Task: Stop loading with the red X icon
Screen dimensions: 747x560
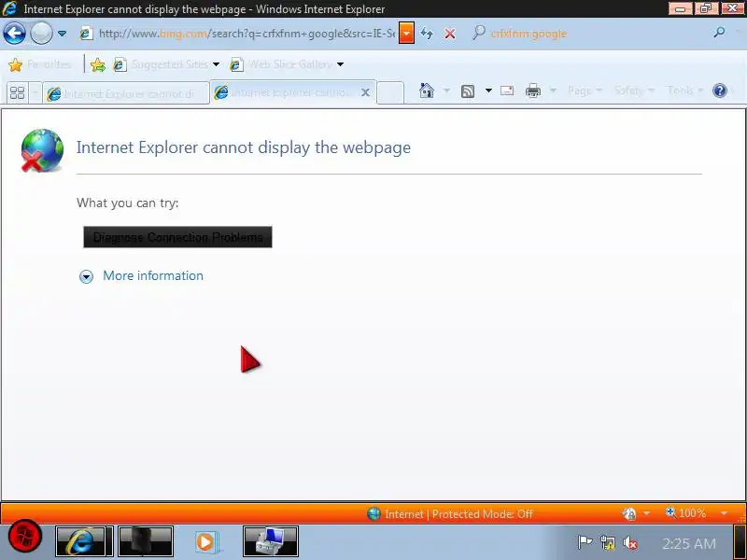Action: click(449, 34)
